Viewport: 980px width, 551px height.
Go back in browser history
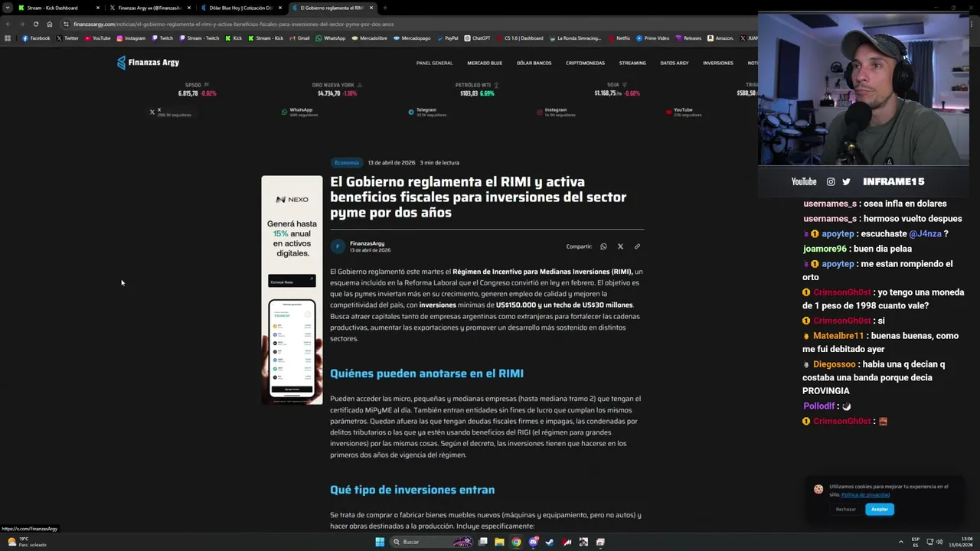point(8,24)
